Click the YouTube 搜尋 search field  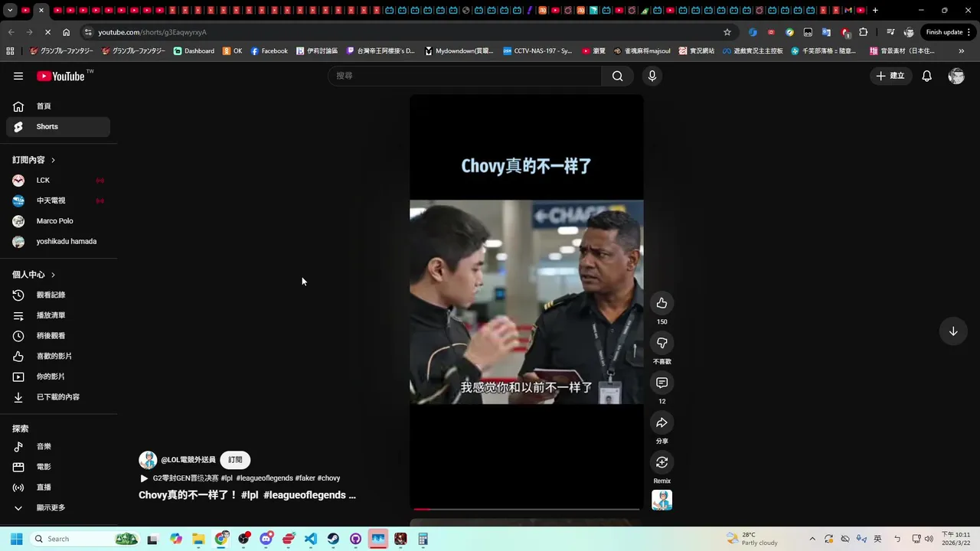(465, 76)
